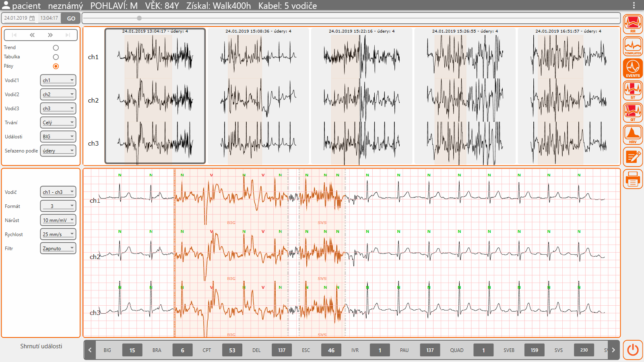Click the first V beat marker in ch1
The image size is (644, 362).
pyautogui.click(x=211, y=175)
